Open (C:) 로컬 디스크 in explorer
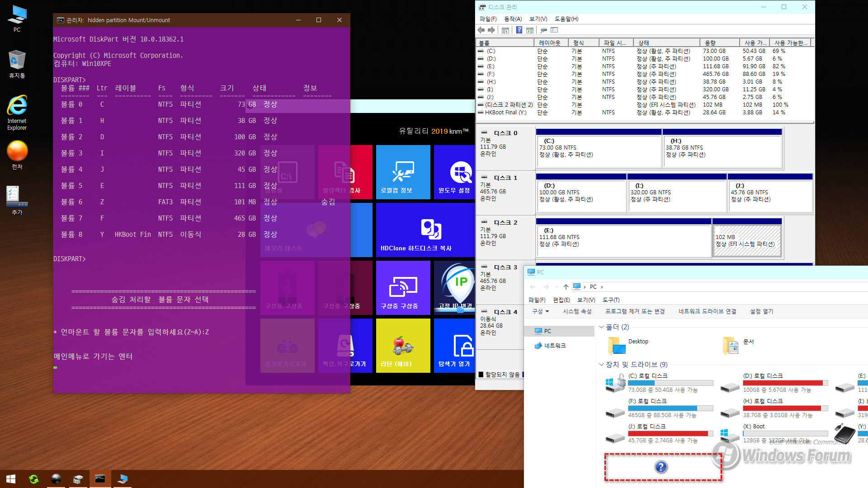This screenshot has height=488, width=868. pyautogui.click(x=660, y=383)
